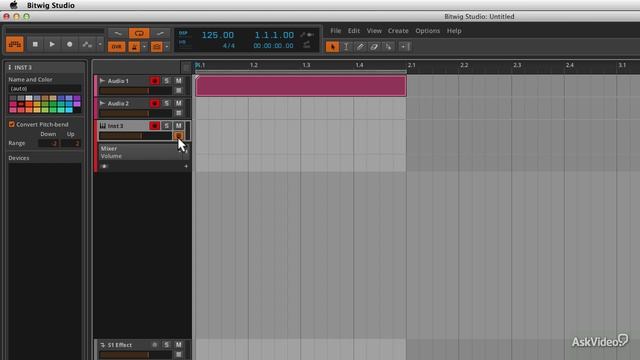The height and width of the screenshot is (360, 640).
Task: Set pitch-bend Up range value
Action: (71, 143)
